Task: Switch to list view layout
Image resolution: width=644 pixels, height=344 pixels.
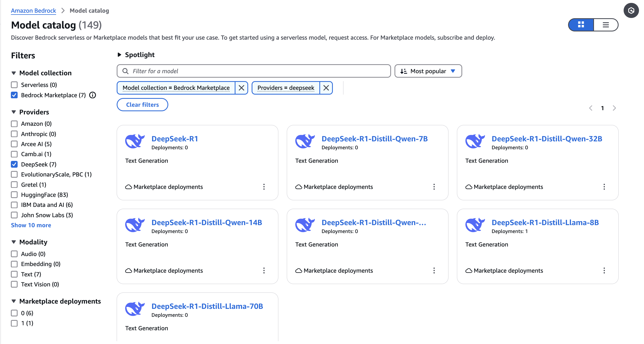Action: 606,25
